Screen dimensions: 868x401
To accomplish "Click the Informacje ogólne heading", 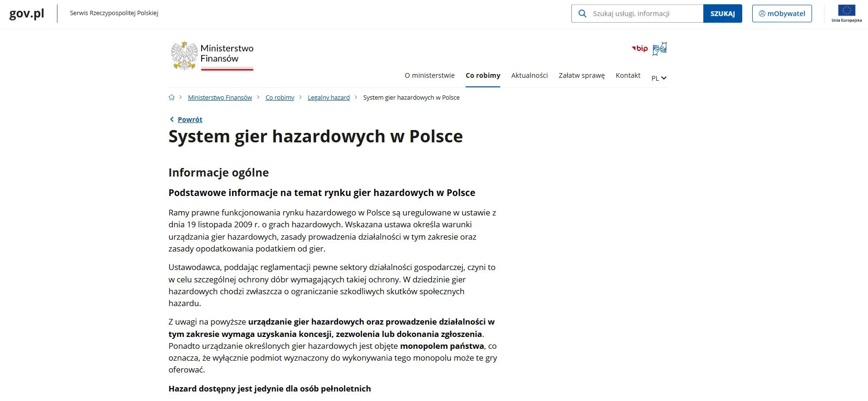I will click(x=219, y=173).
